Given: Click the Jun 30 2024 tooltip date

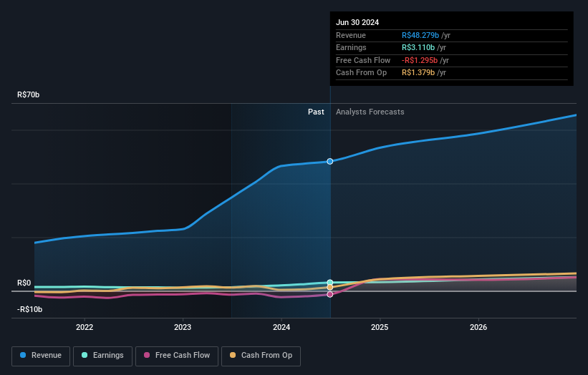Looking at the screenshot, I should (x=357, y=22).
